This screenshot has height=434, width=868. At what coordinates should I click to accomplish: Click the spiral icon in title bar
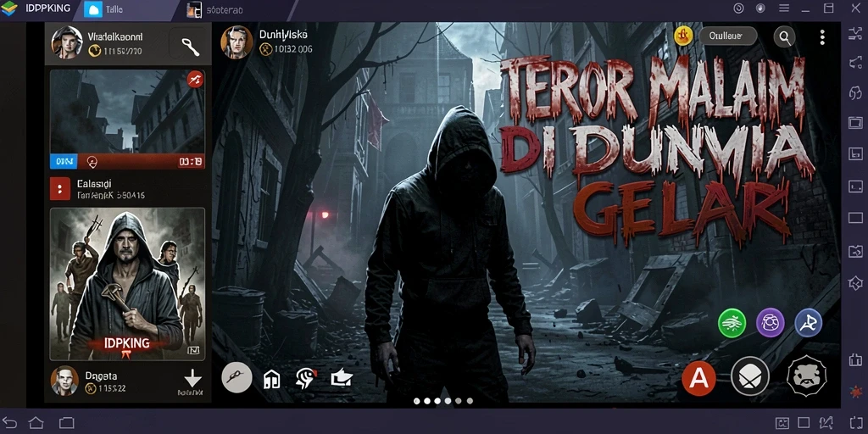click(x=738, y=8)
